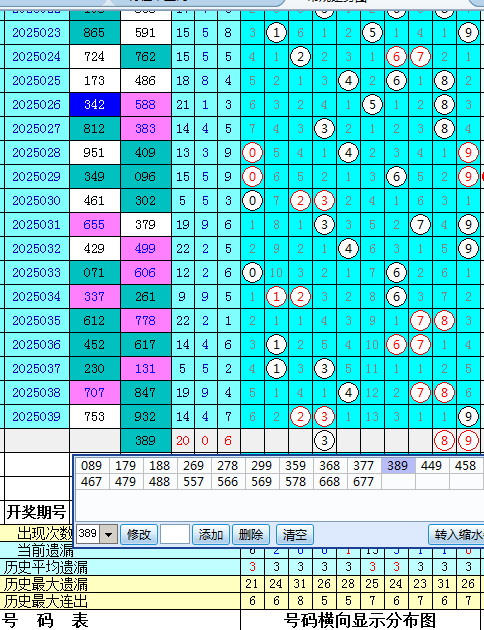Click the 转入缩水 button
Image resolution: width=484 pixels, height=630 pixels.
pyautogui.click(x=457, y=534)
